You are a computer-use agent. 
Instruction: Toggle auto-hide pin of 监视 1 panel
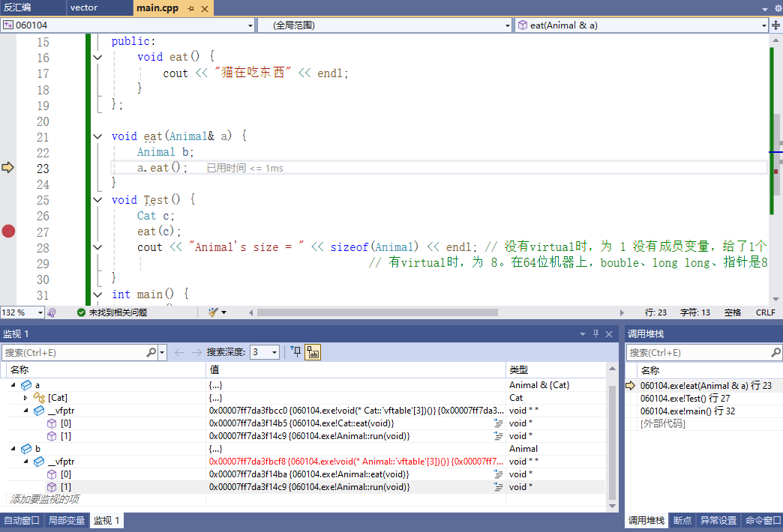click(595, 334)
